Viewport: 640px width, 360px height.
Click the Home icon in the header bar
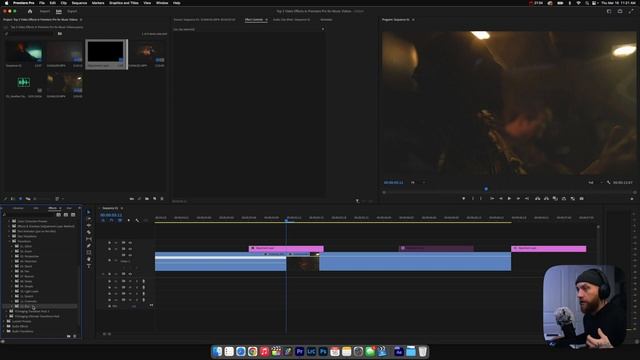tap(30, 11)
